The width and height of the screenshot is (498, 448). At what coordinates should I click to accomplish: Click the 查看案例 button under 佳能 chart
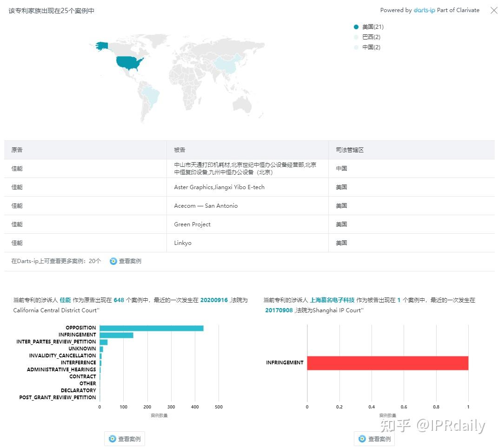125,439
